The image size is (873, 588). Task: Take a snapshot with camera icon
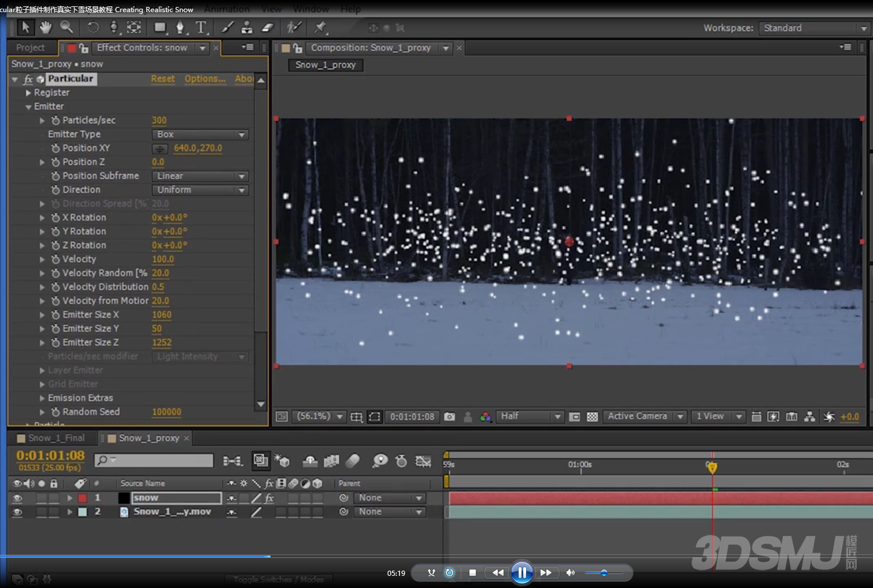(449, 416)
